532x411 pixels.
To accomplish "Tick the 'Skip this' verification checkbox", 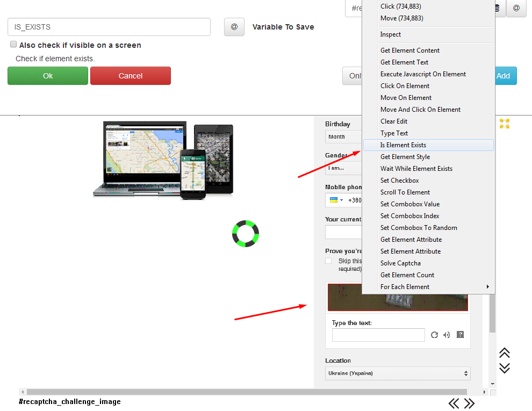I will [328, 261].
